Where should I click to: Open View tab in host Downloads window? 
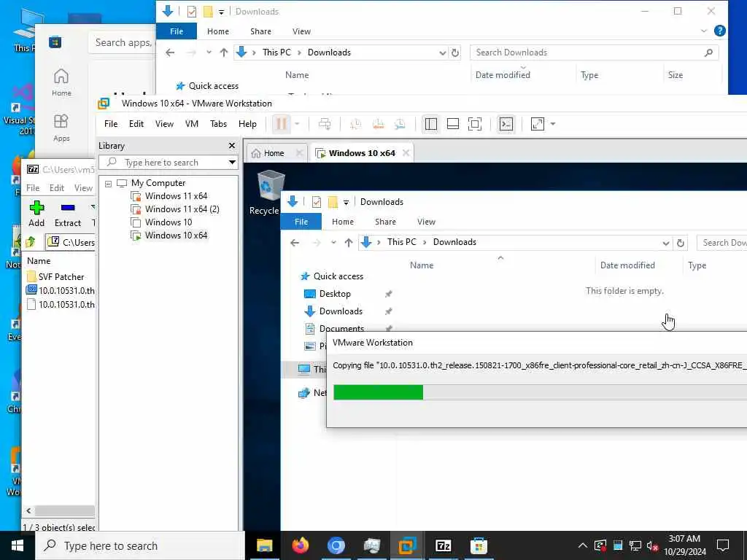point(301,31)
